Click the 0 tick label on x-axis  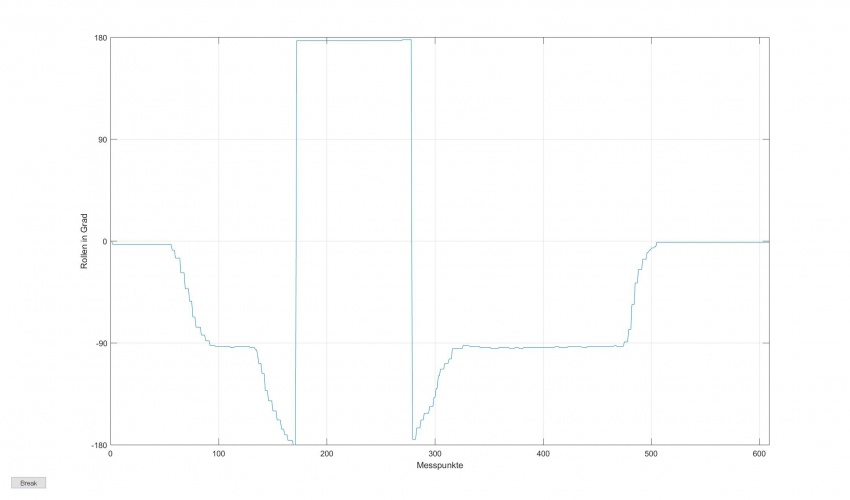point(110,454)
